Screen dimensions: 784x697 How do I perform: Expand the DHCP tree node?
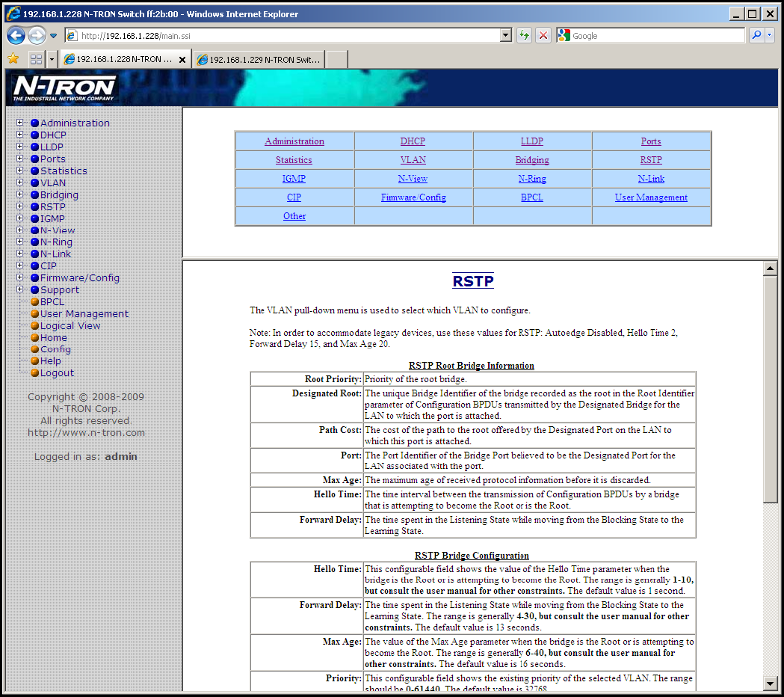tap(19, 135)
